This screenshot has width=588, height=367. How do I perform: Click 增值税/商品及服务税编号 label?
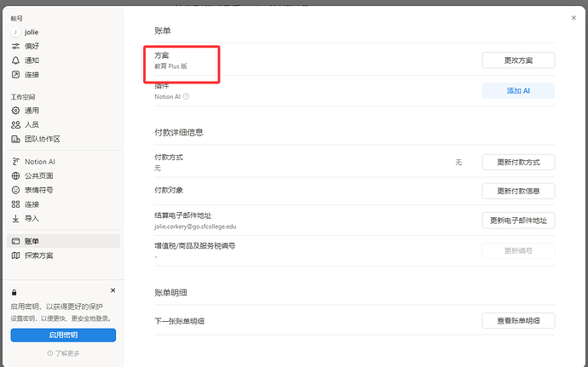click(x=195, y=246)
